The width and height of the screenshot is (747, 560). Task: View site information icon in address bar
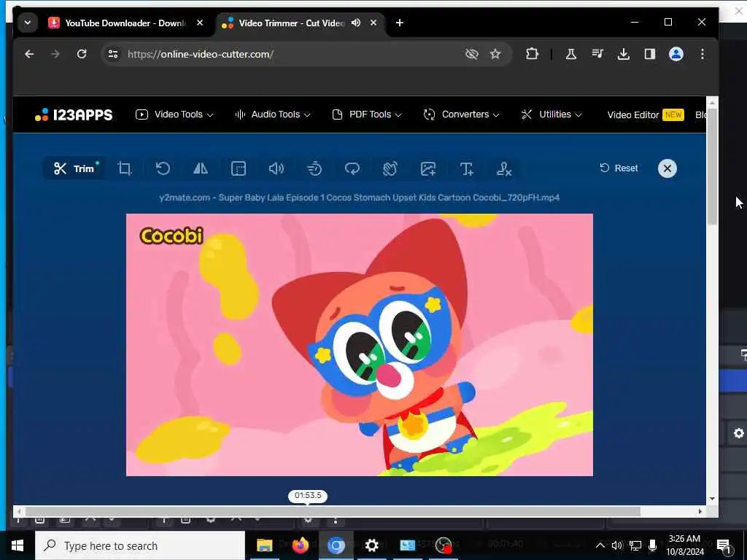click(113, 54)
